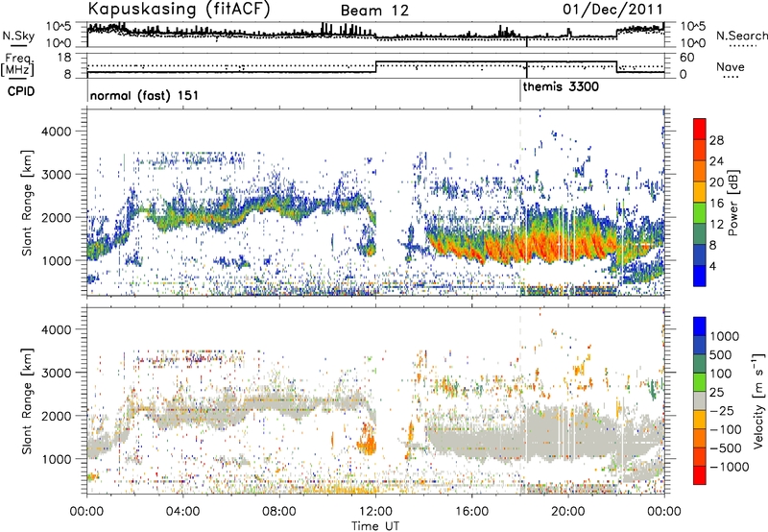This screenshot has height=532, width=768.
Task: Click the "Time UT" axis label
Action: 375,526
